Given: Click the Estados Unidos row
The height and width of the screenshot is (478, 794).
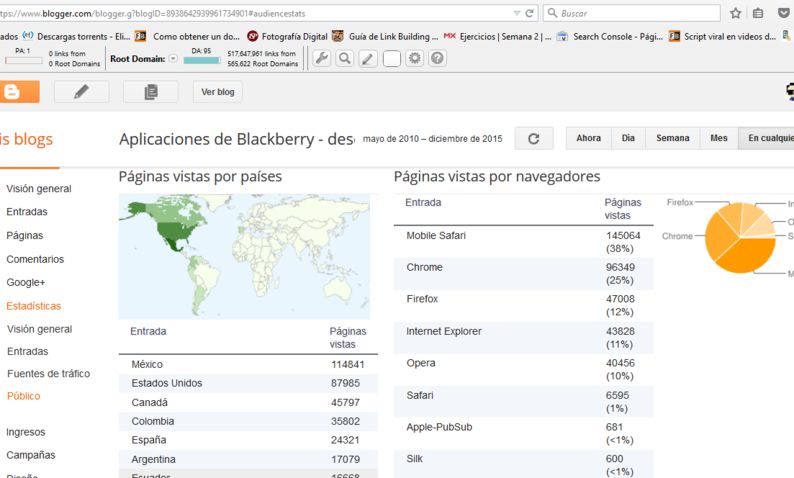Looking at the screenshot, I should click(248, 383).
